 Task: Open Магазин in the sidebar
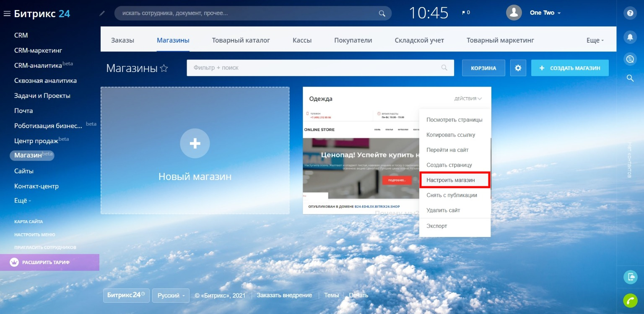32,155
